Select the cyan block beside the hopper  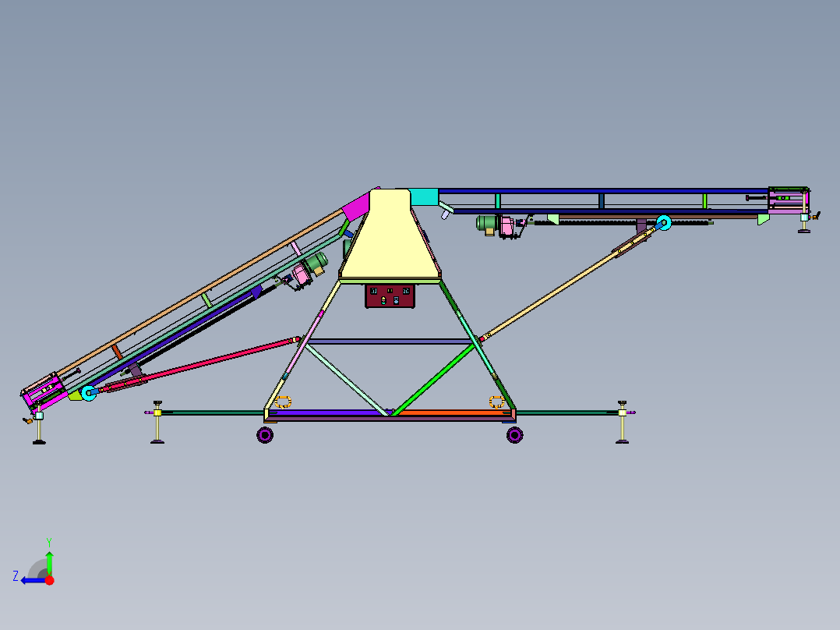[x=424, y=196]
